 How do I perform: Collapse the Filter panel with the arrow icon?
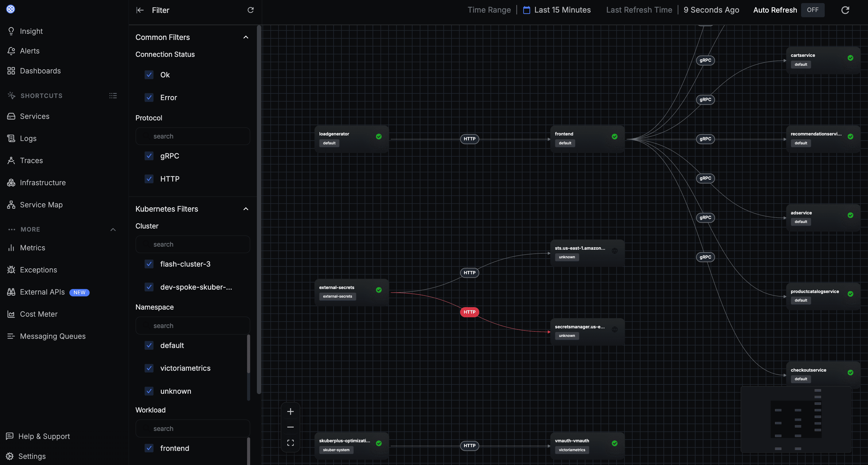click(140, 10)
